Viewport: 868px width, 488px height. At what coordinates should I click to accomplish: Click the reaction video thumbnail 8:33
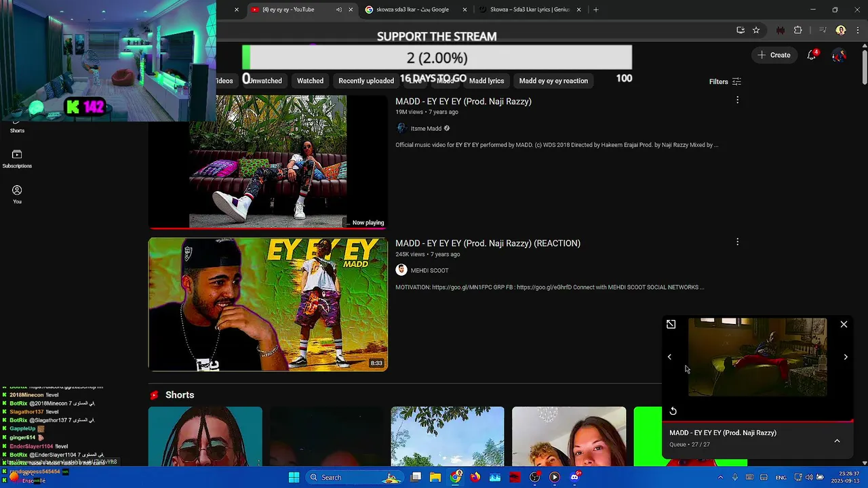pyautogui.click(x=268, y=304)
